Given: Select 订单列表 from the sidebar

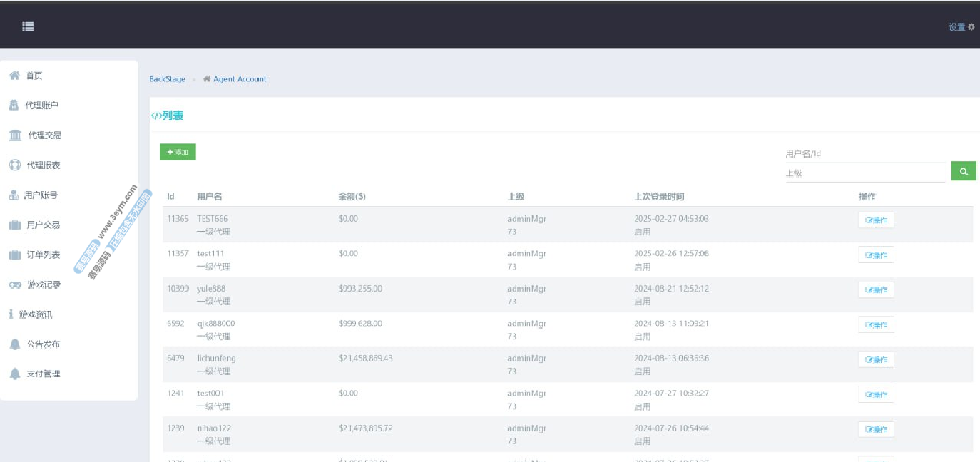Looking at the screenshot, I should pos(43,255).
